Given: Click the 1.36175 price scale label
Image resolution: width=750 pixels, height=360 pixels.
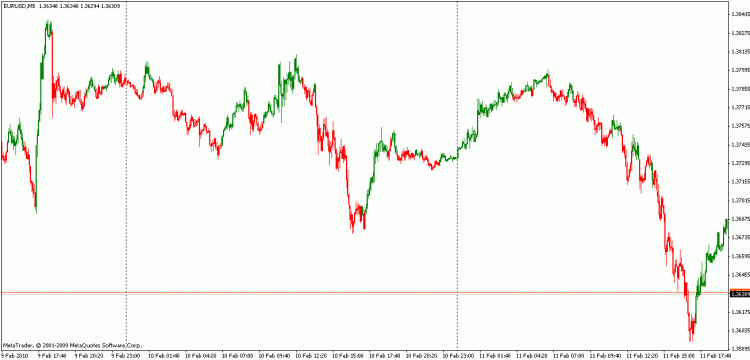Looking at the screenshot, I should (x=740, y=312).
